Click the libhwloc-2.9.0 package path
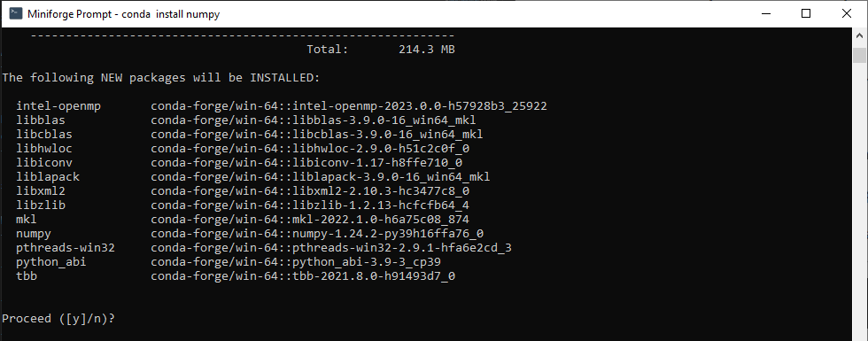 (311, 149)
